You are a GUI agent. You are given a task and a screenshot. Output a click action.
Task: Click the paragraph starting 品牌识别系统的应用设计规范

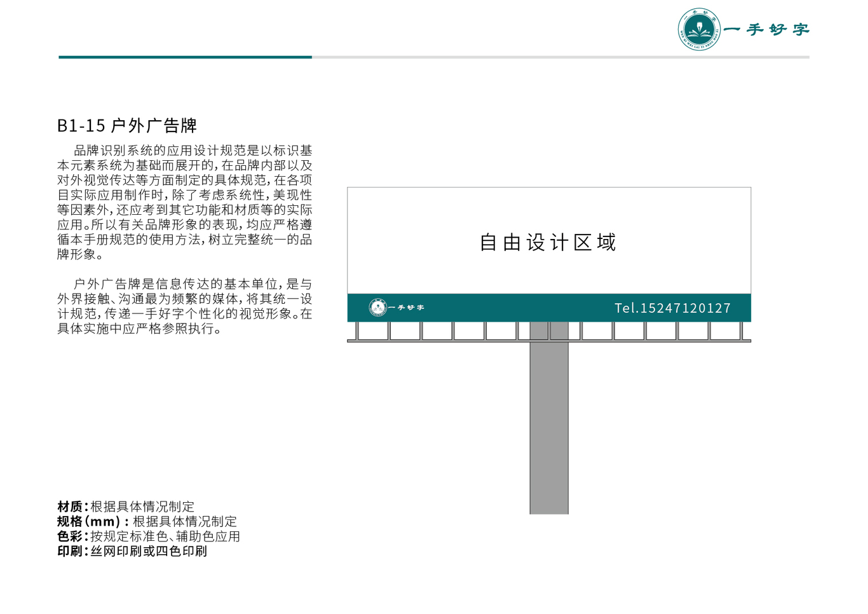(185, 202)
